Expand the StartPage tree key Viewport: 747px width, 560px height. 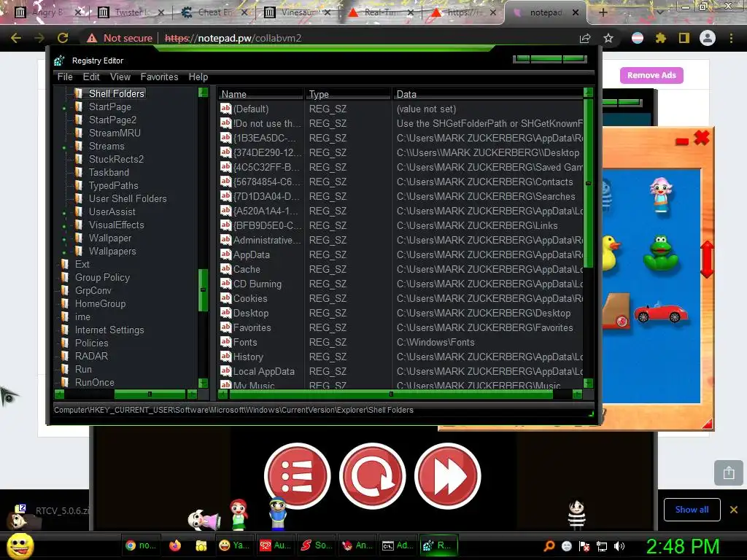pos(64,109)
